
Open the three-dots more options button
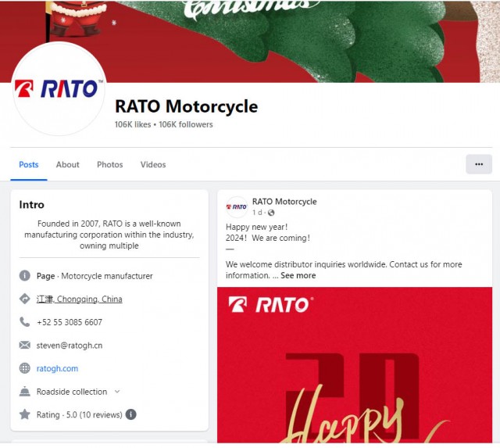pyautogui.click(x=479, y=164)
